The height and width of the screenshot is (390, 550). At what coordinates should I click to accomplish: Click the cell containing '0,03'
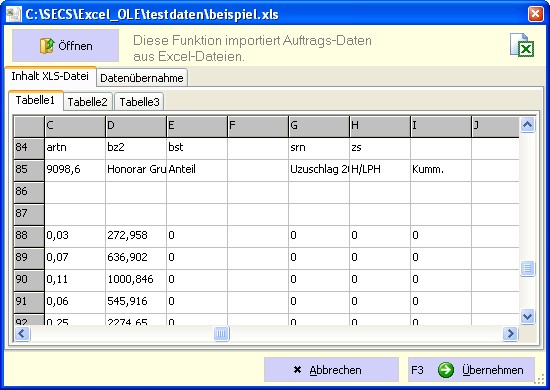tap(75, 236)
